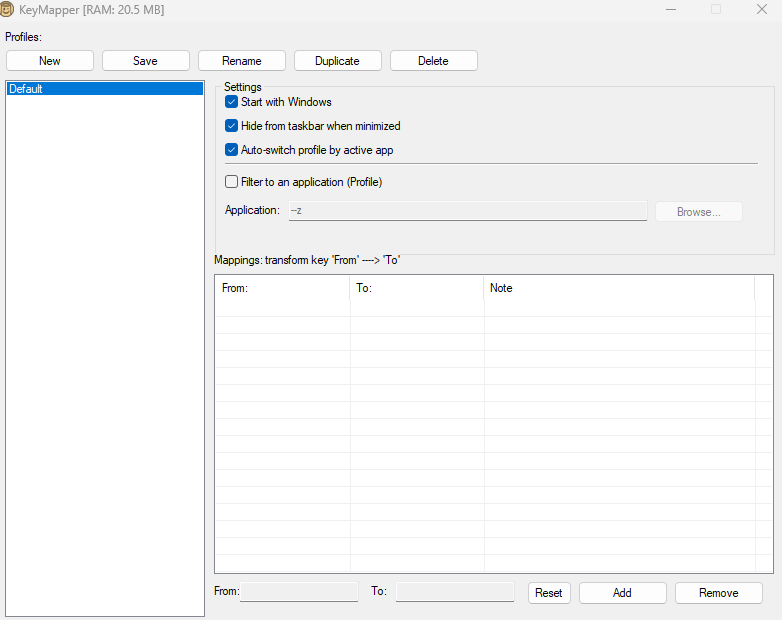Focus the bottom From key field

coord(299,592)
